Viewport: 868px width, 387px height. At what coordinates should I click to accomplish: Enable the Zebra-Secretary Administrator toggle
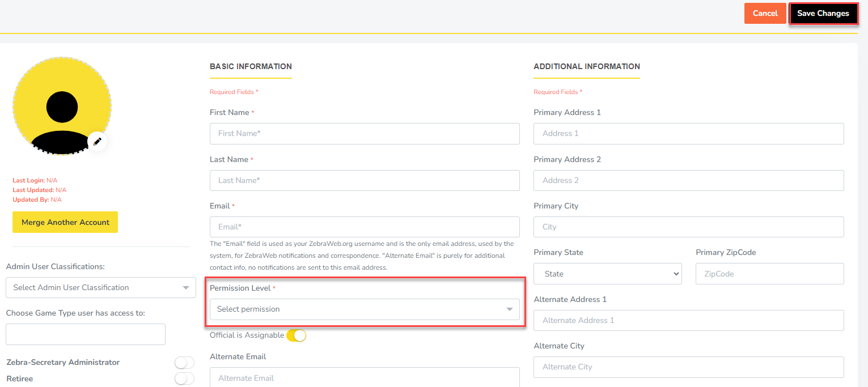click(x=184, y=363)
